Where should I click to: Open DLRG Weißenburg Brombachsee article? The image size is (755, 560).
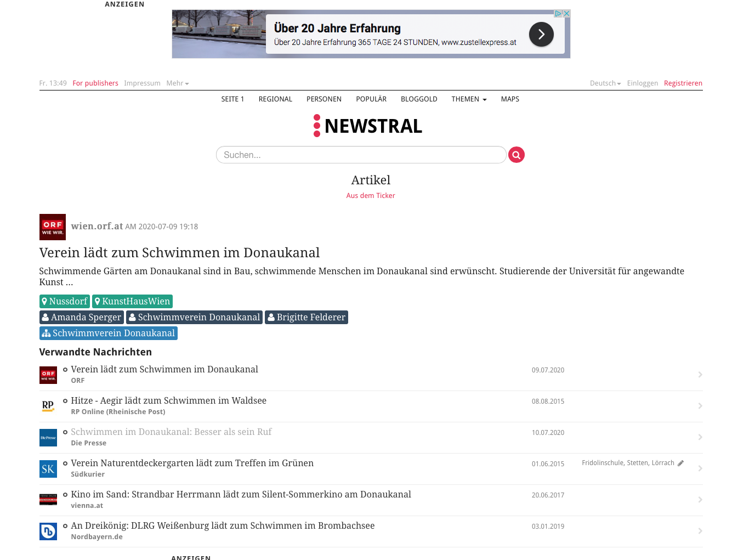[x=223, y=526]
